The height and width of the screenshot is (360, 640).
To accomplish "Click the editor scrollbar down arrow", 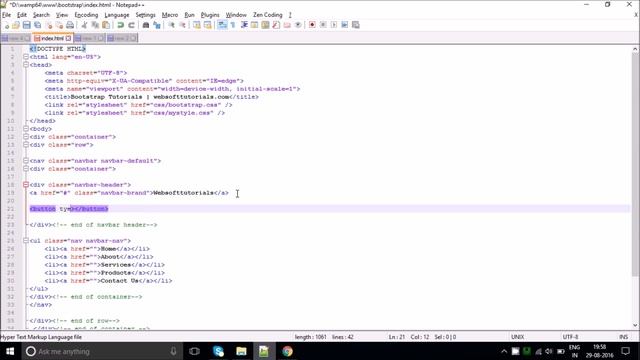I will [x=635, y=325].
